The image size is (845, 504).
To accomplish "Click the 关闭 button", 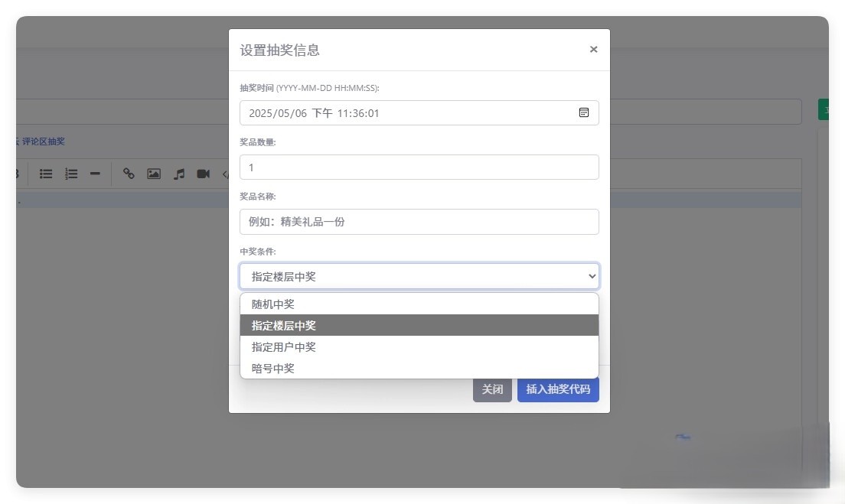I will pyautogui.click(x=492, y=389).
